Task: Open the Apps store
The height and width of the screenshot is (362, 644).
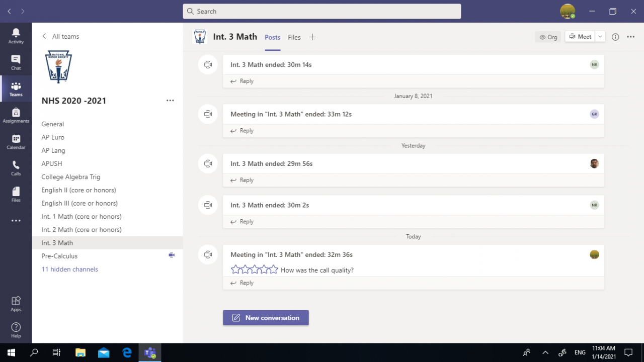Action: tap(16, 303)
